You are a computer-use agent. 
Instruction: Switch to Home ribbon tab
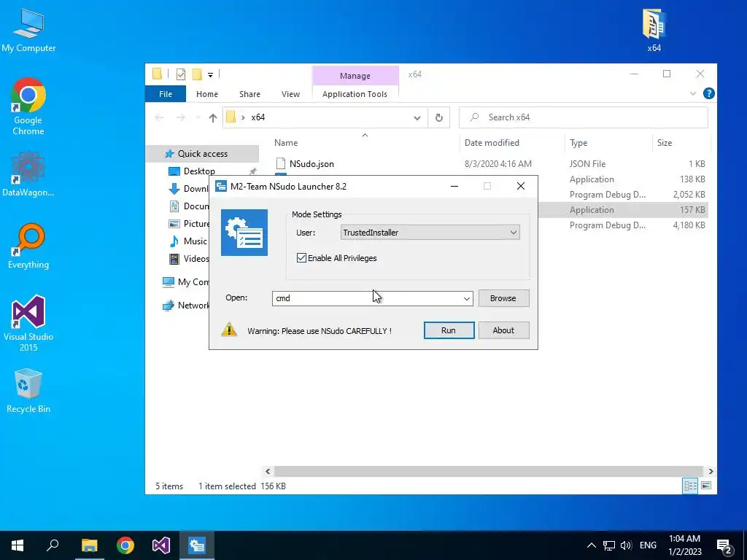[206, 94]
